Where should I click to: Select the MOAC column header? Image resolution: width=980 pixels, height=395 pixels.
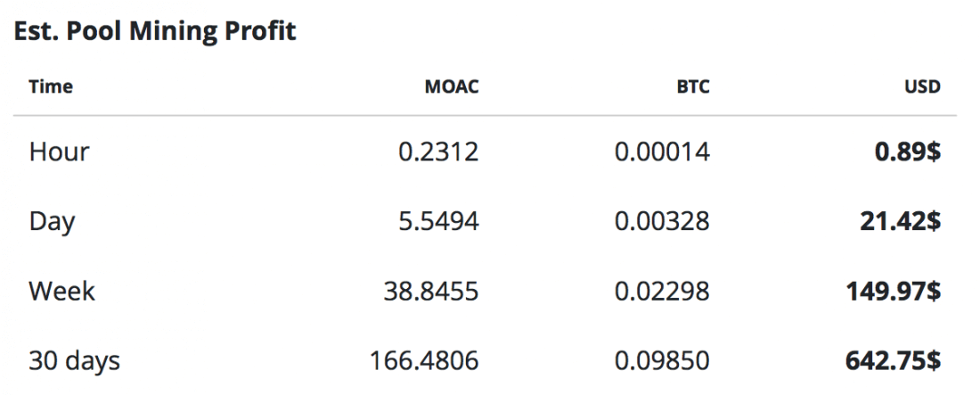(x=452, y=87)
